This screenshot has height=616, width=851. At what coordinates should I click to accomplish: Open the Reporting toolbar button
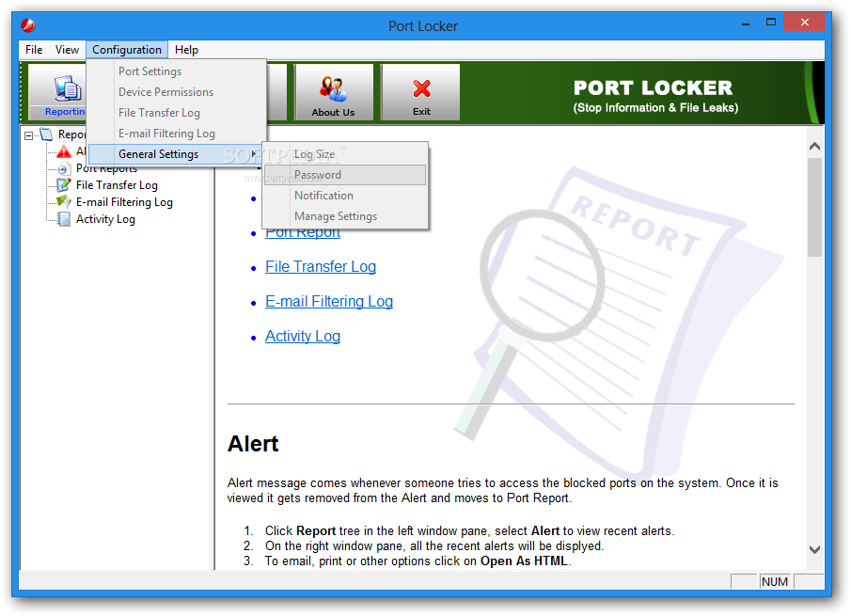(x=57, y=92)
